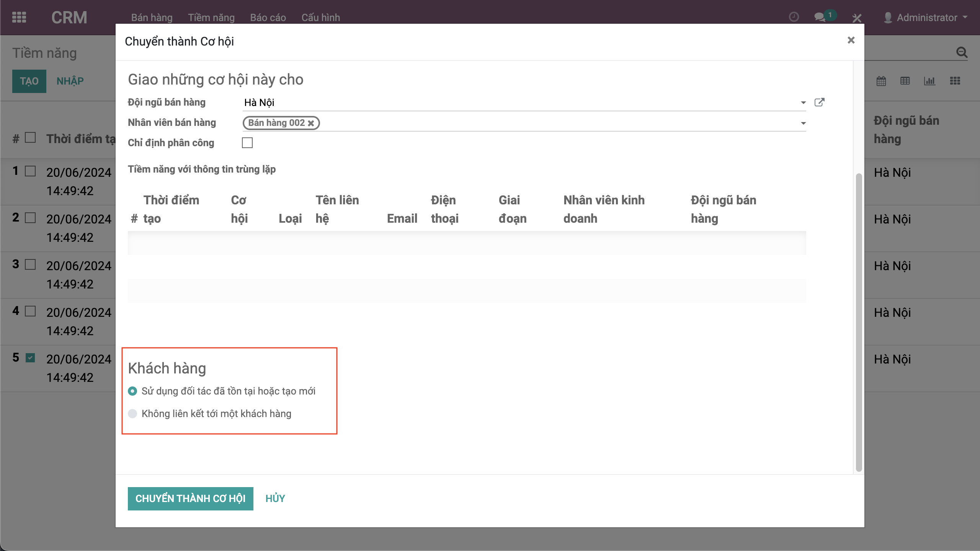Screen dimensions: 980x551
Task: Click the 'CHUYỂN THÀNH CƠ HỘI' button
Action: tap(190, 498)
